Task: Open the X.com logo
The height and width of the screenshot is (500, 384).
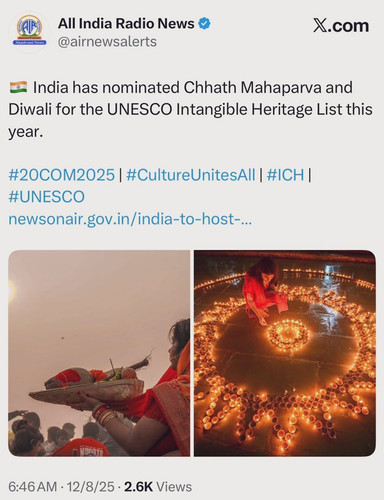Action: pyautogui.click(x=341, y=26)
